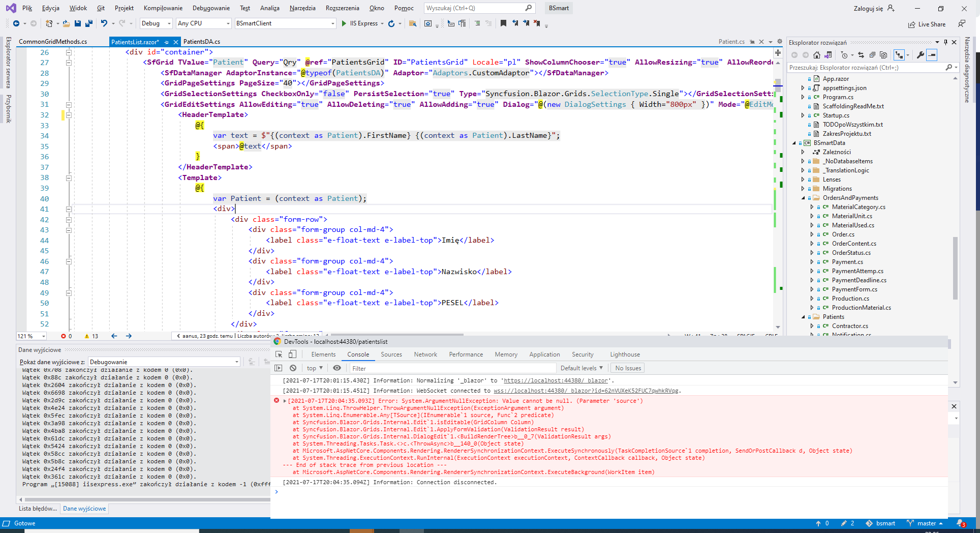The height and width of the screenshot is (533, 980).
Task: Click the DevTools inspect element icon
Action: (279, 354)
